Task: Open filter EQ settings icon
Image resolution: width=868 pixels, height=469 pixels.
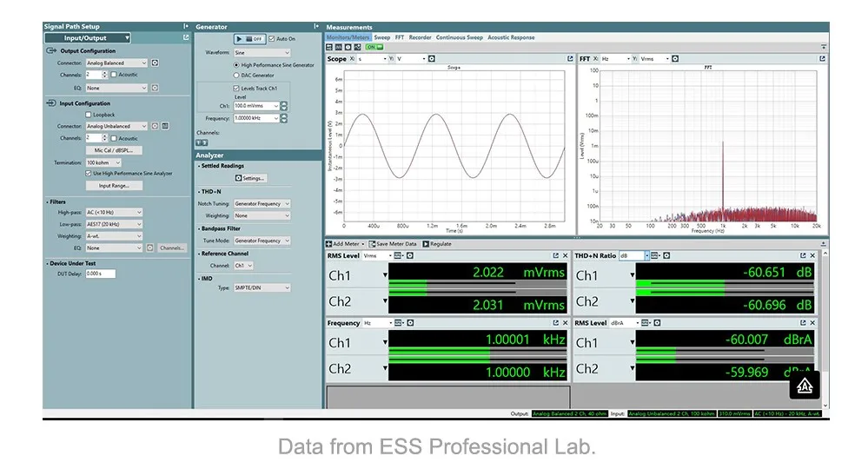Action: pyautogui.click(x=150, y=248)
